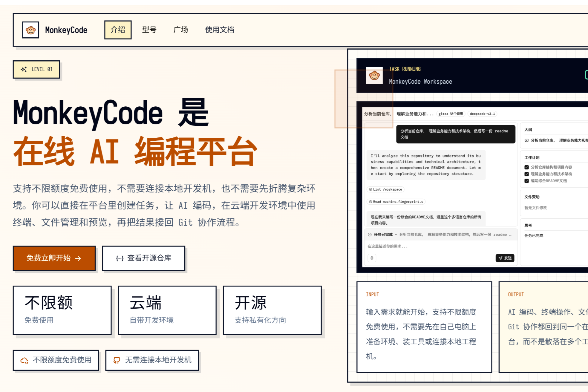The height and width of the screenshot is (392, 588).
Task: Click the 云端 自带开发环境 feature card
Action: coord(167,310)
